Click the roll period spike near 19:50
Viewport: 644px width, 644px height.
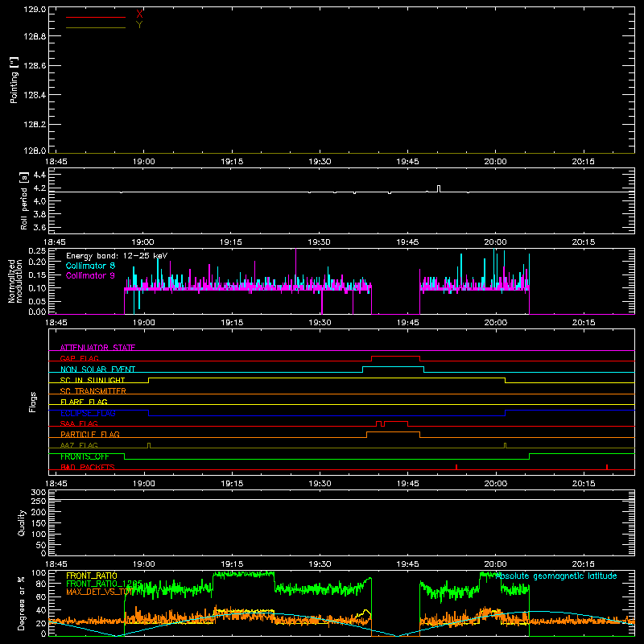(x=439, y=188)
